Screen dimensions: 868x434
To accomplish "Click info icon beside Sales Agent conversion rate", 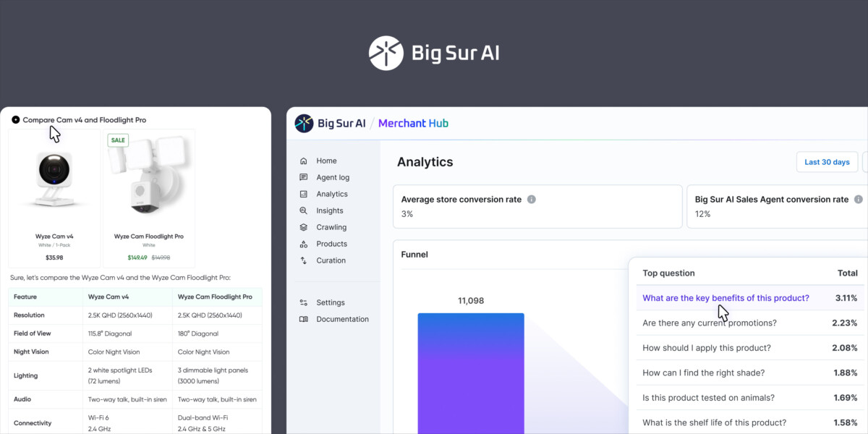I will click(x=859, y=200).
